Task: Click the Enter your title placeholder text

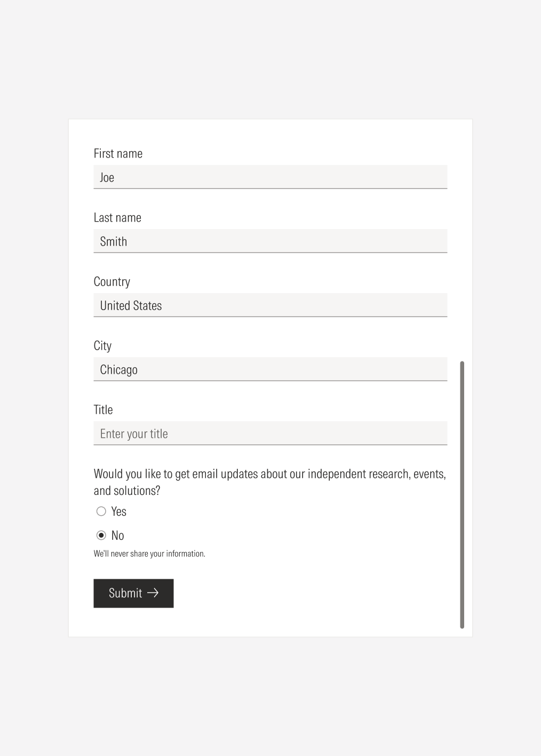Action: point(134,433)
